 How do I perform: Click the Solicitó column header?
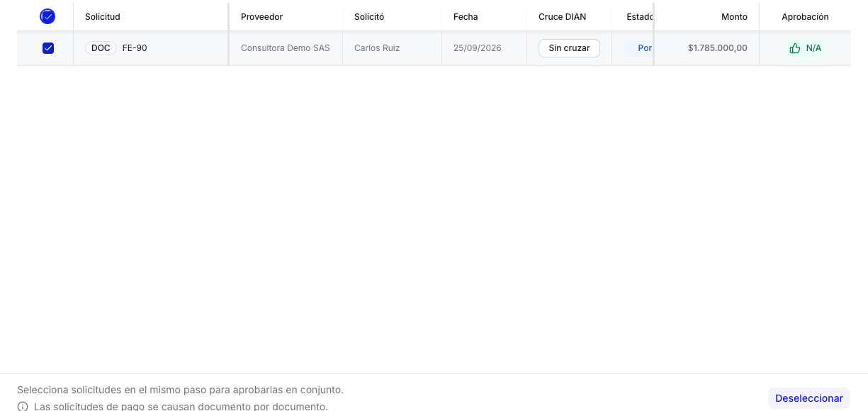coord(369,17)
